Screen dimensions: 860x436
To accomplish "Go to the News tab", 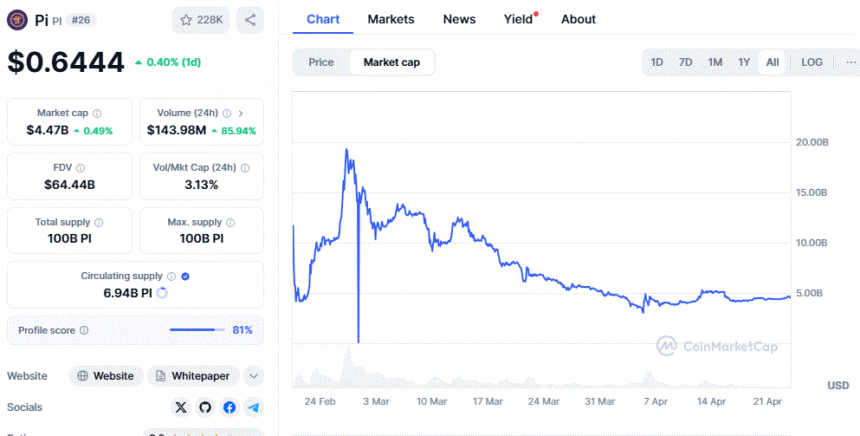I will [459, 19].
